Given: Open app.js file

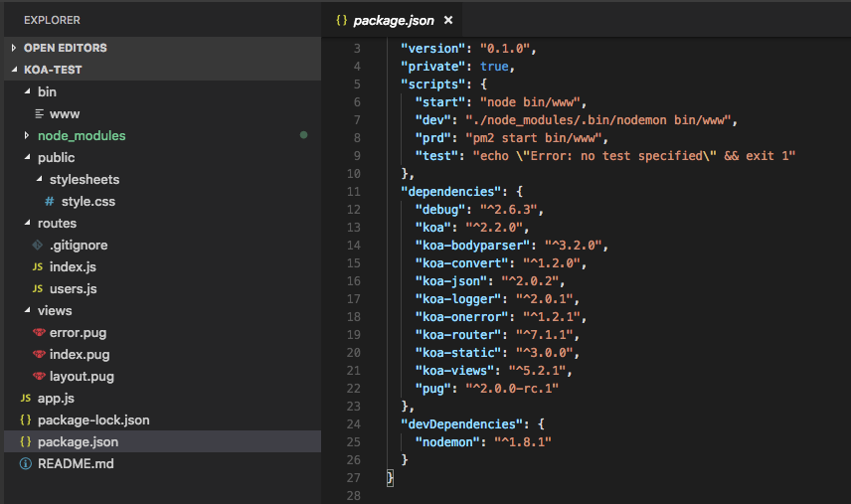Looking at the screenshot, I should point(56,399).
